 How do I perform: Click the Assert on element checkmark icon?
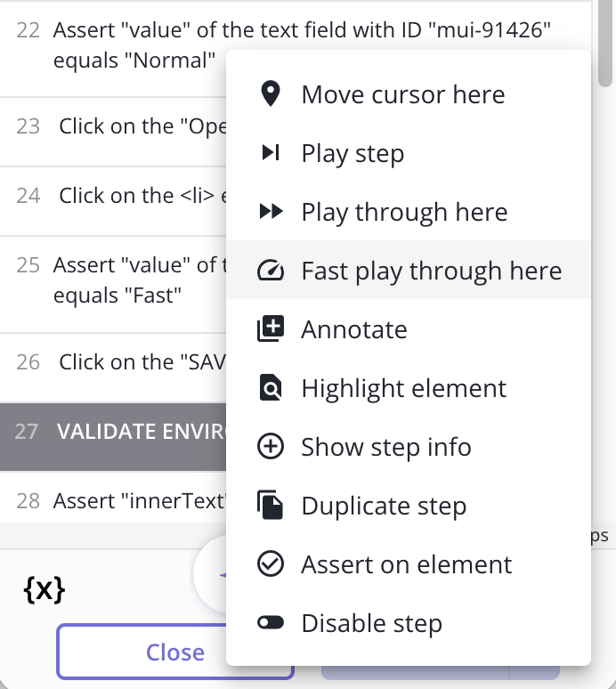click(271, 563)
